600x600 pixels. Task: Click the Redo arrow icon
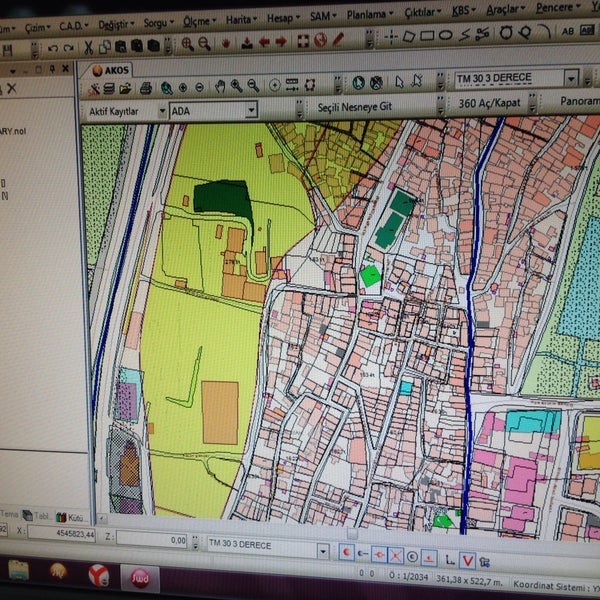68,48
